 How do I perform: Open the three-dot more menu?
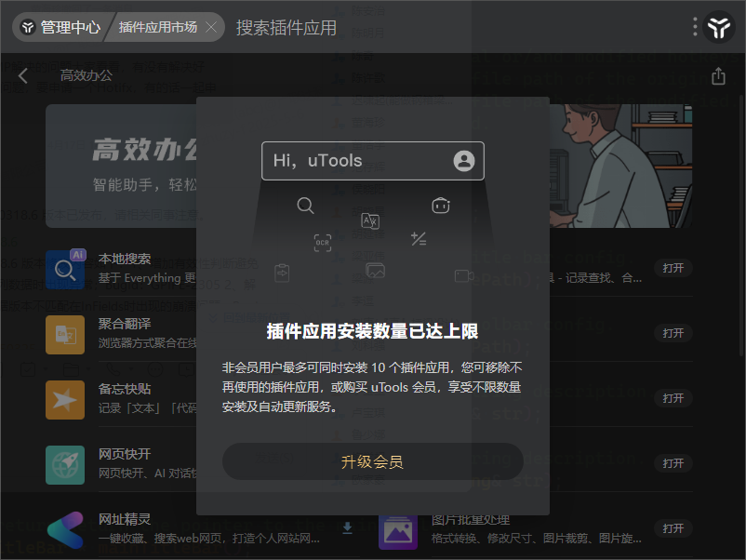[x=695, y=27]
